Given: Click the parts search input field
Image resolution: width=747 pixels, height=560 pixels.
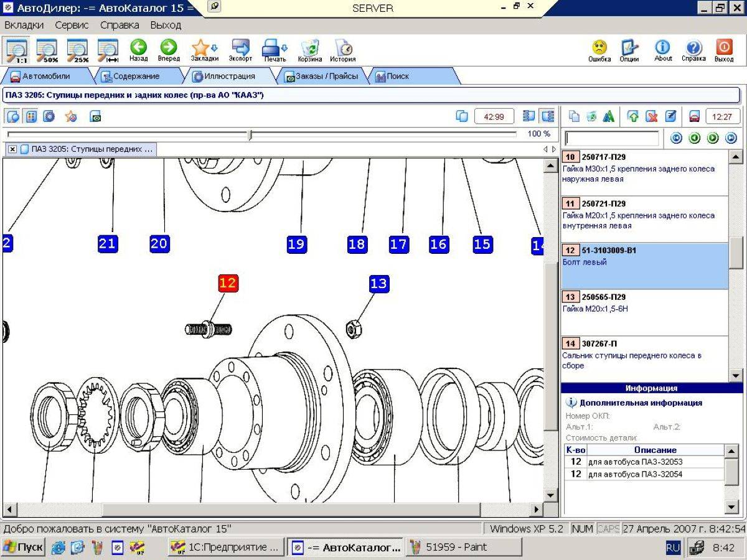Looking at the screenshot, I should tap(611, 138).
